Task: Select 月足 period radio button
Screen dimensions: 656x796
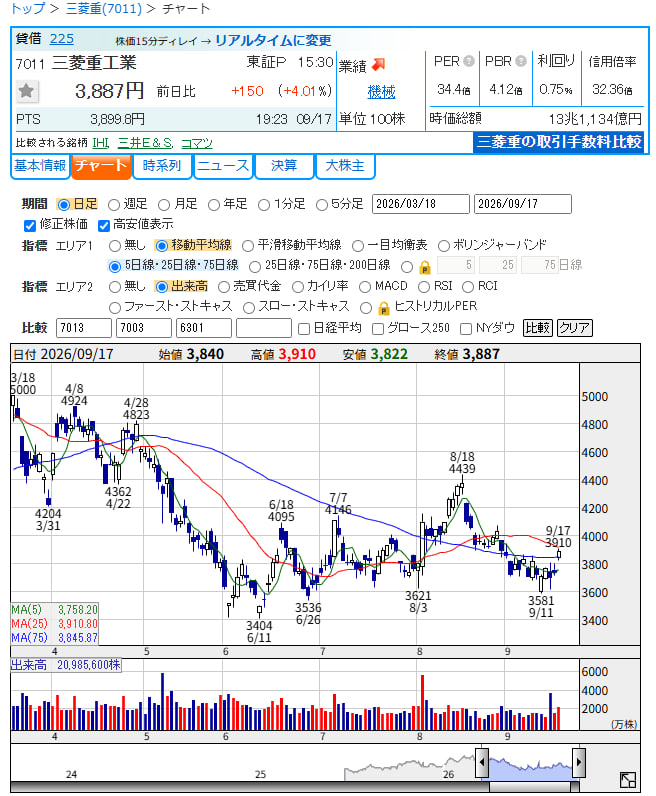Action: pyautogui.click(x=163, y=205)
